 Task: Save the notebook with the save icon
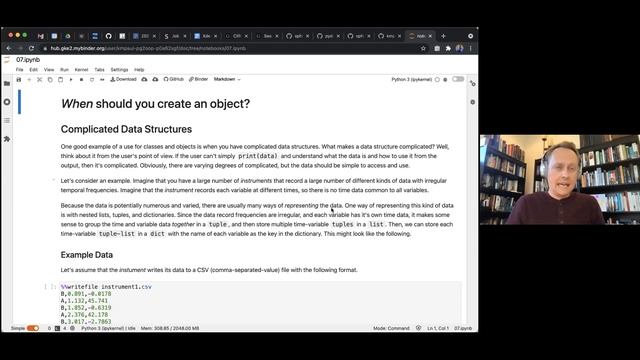pos(19,80)
